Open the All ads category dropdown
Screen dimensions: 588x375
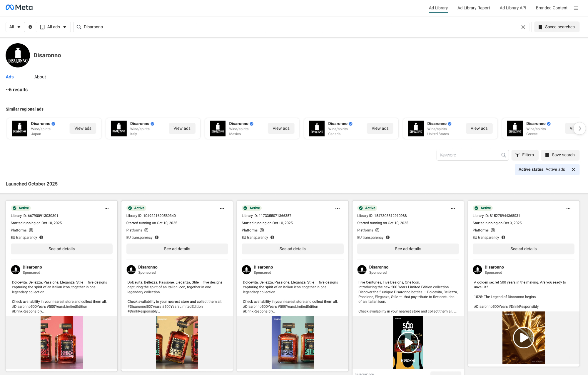click(x=53, y=27)
